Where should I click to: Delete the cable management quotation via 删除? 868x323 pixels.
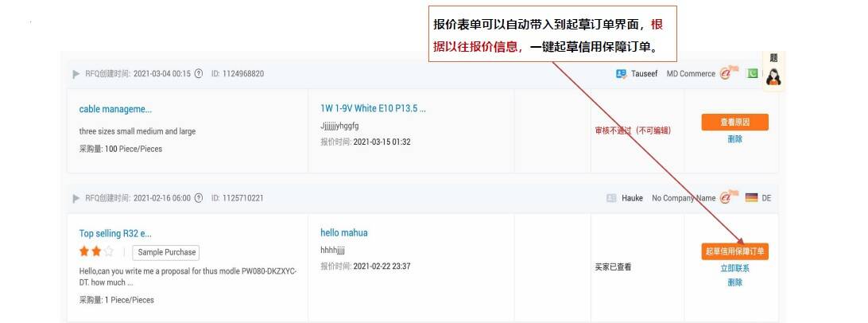734,139
